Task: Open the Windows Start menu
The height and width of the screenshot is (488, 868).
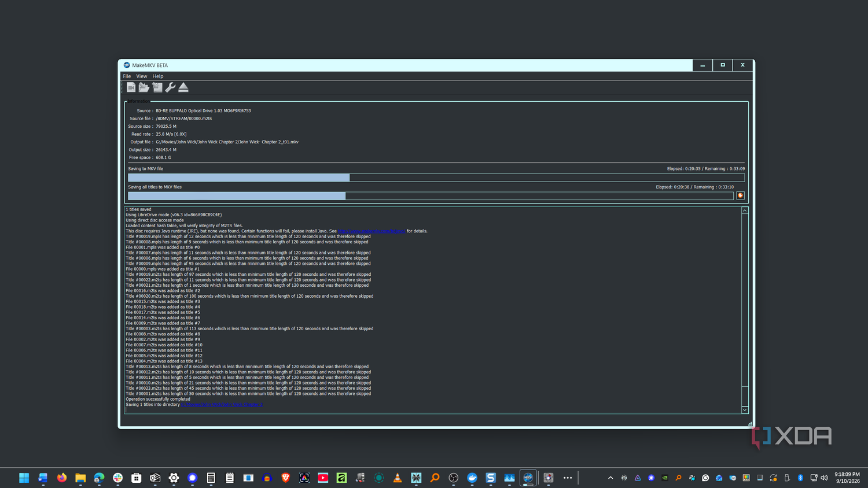Action: coord(24,478)
